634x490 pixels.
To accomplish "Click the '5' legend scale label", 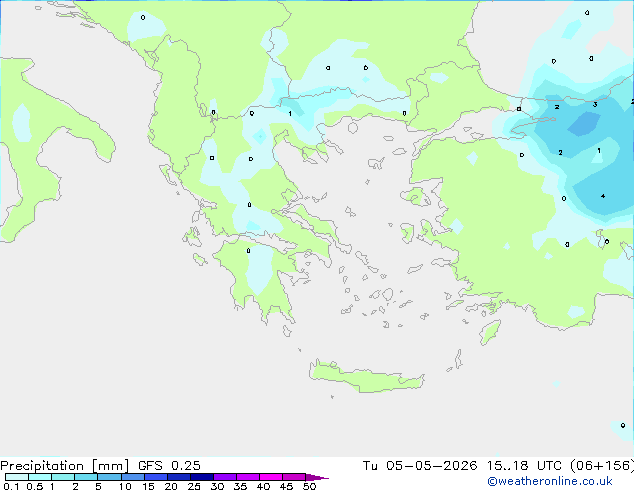I will pos(98,486).
